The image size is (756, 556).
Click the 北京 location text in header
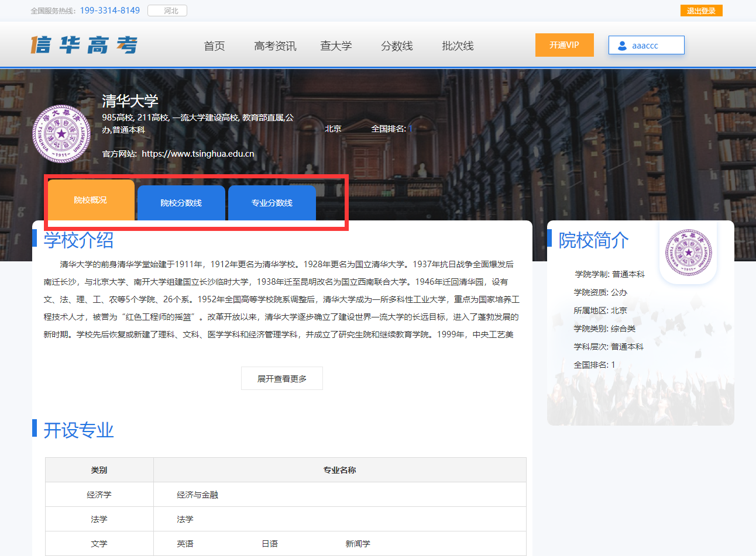pyautogui.click(x=333, y=129)
